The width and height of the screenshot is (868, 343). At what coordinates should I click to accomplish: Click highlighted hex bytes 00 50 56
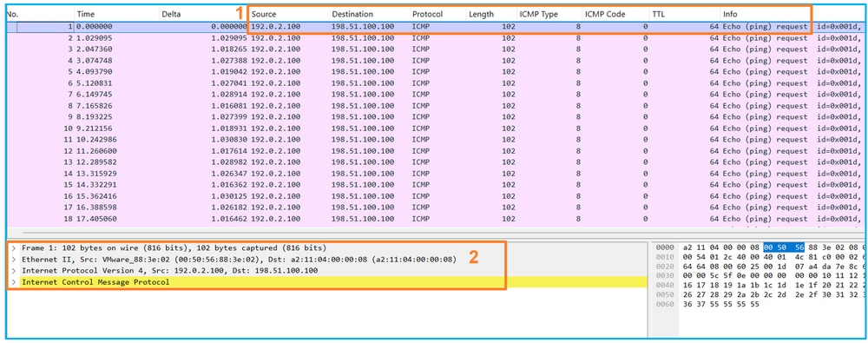click(x=783, y=247)
